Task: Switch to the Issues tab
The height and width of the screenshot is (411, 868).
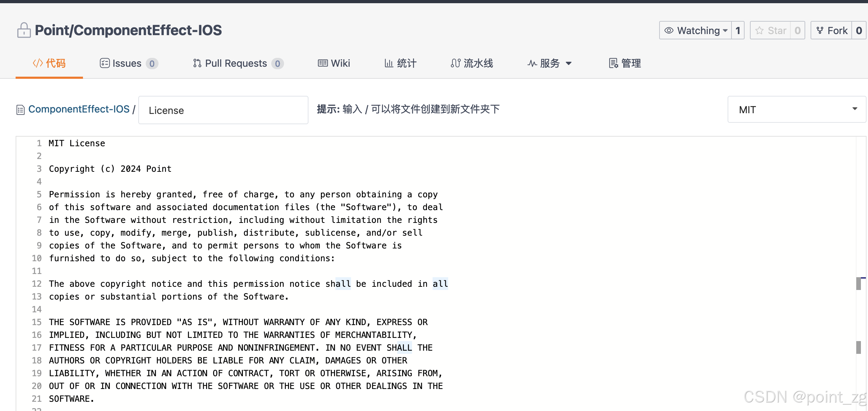Action: [126, 63]
